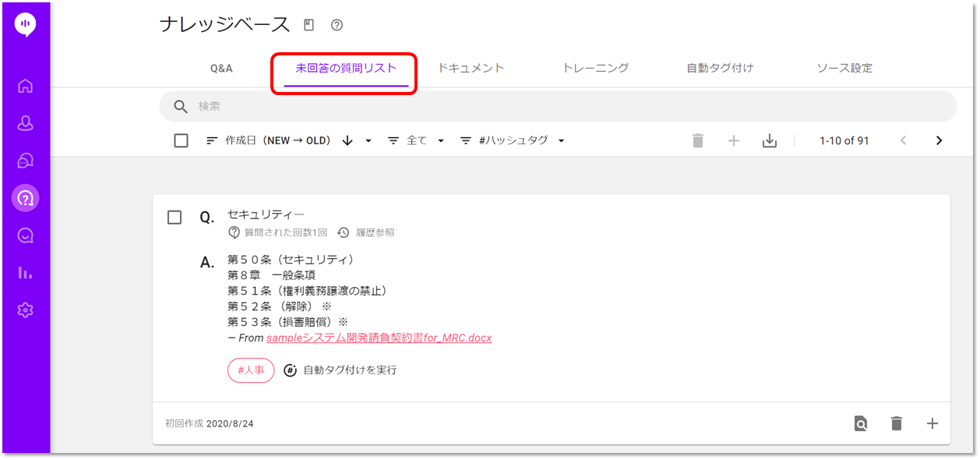Check the セキュリティー question checkbox
This screenshot has width=980, height=460.
coord(174,218)
